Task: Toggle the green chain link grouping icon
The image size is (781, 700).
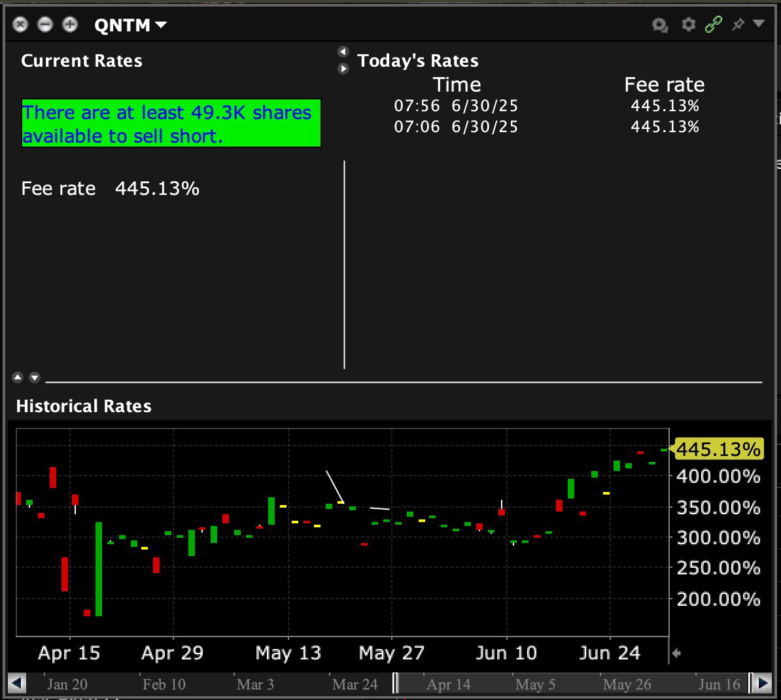Action: (x=714, y=24)
